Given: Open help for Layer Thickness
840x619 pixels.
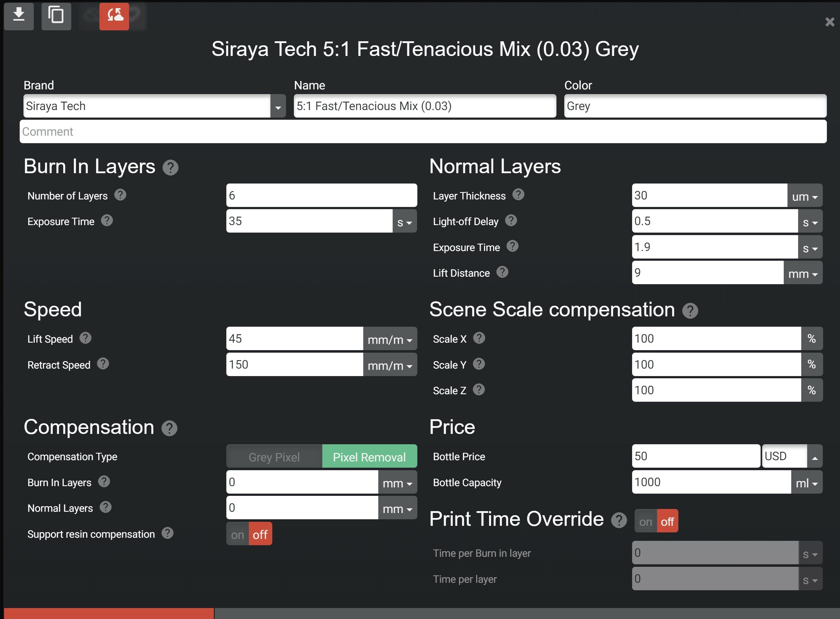Looking at the screenshot, I should coord(518,194).
